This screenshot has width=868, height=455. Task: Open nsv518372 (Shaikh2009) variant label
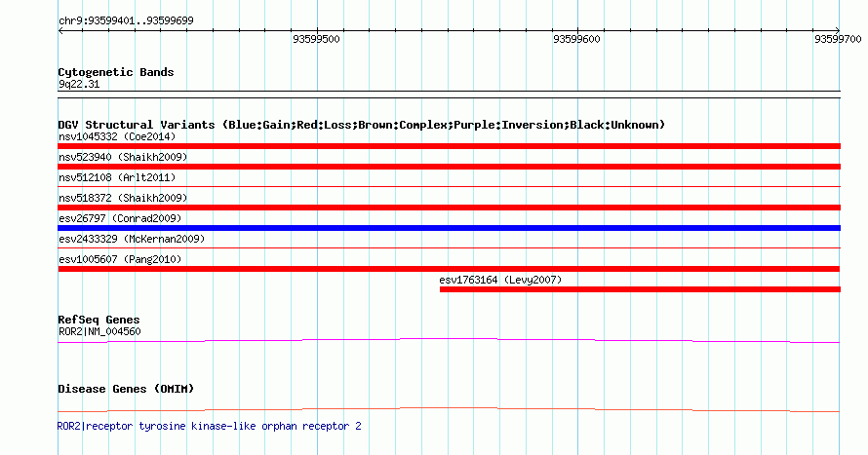pyautogui.click(x=123, y=198)
